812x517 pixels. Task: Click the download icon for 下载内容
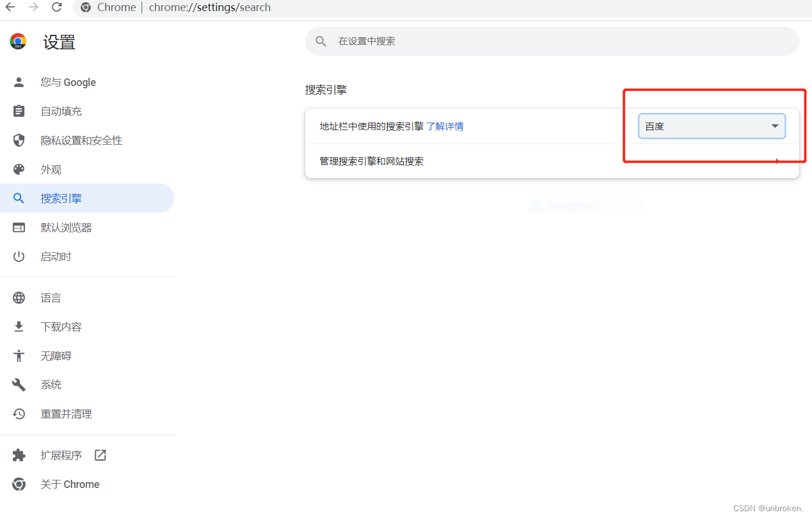[19, 326]
